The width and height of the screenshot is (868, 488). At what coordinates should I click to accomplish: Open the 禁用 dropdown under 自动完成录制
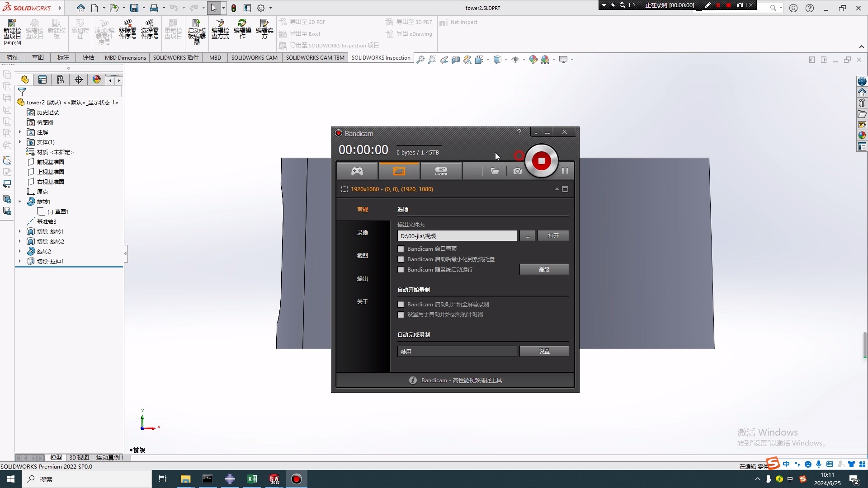457,351
